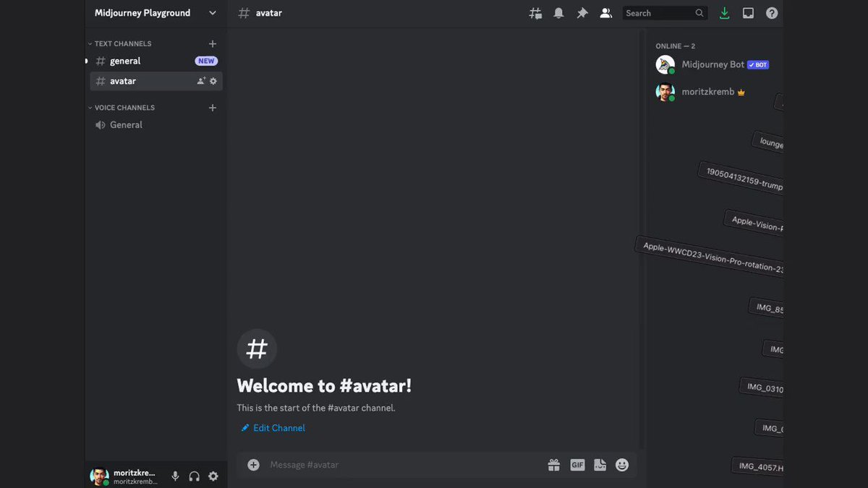Viewport: 868px width, 488px height.
Task: Click Midjourney Bot avatar image
Action: pos(665,65)
